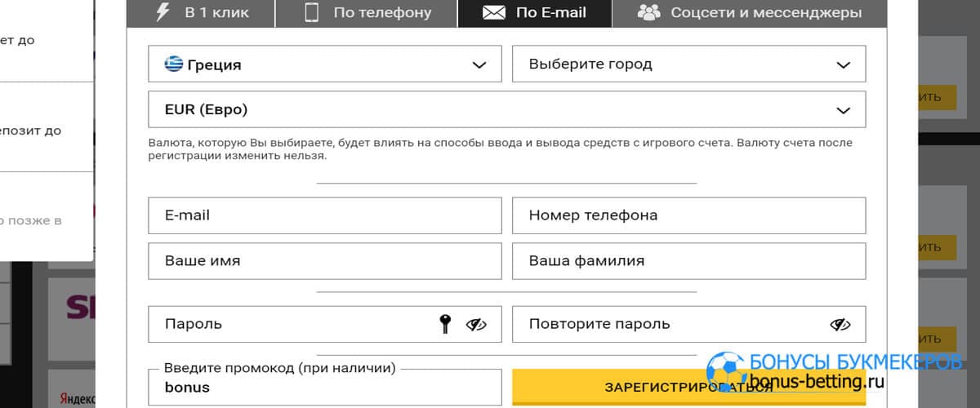Expand the country chevron arrow
Viewport: 980px width, 408px height.
(x=479, y=65)
